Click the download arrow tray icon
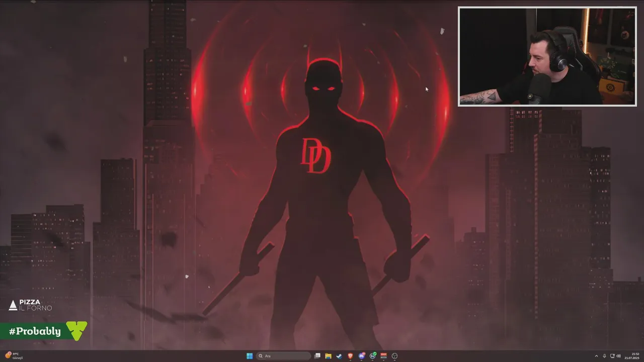The height and width of the screenshot is (362, 644). click(604, 356)
